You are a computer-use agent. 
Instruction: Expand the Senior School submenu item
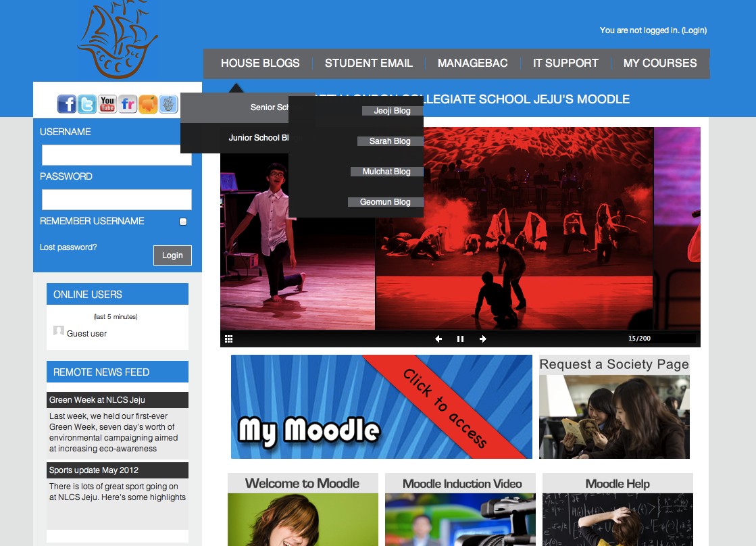pos(234,107)
